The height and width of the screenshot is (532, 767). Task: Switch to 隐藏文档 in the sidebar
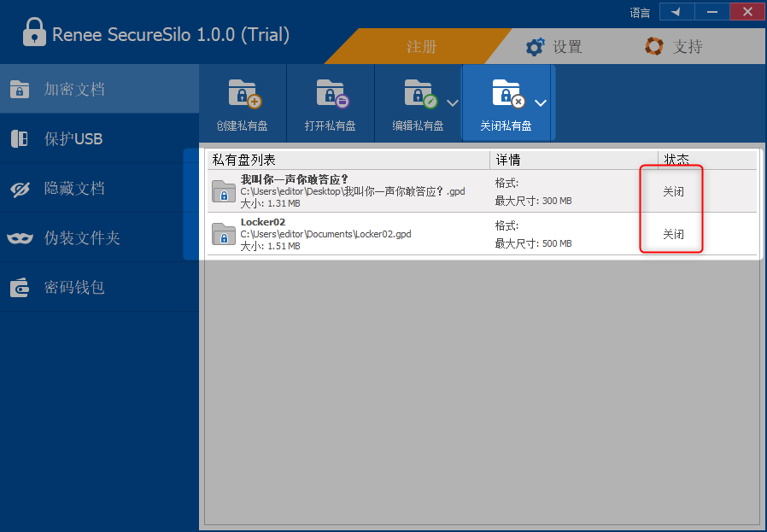pyautogui.click(x=75, y=189)
